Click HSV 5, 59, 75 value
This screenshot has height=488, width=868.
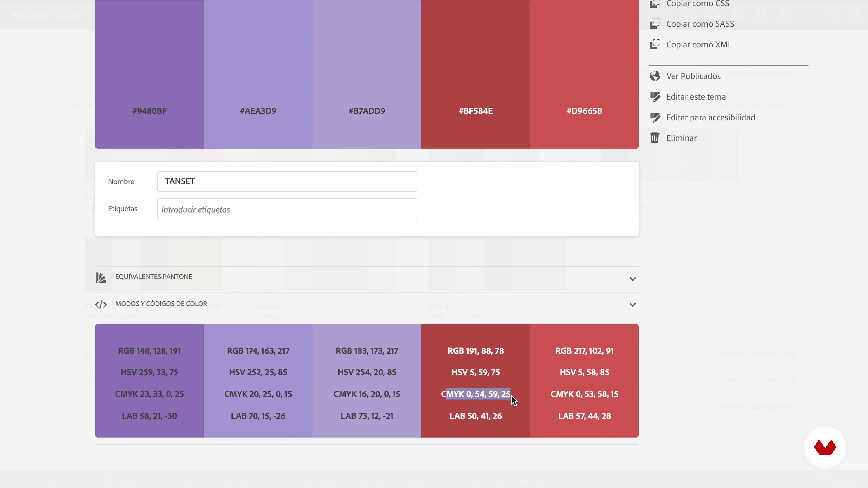click(x=475, y=373)
